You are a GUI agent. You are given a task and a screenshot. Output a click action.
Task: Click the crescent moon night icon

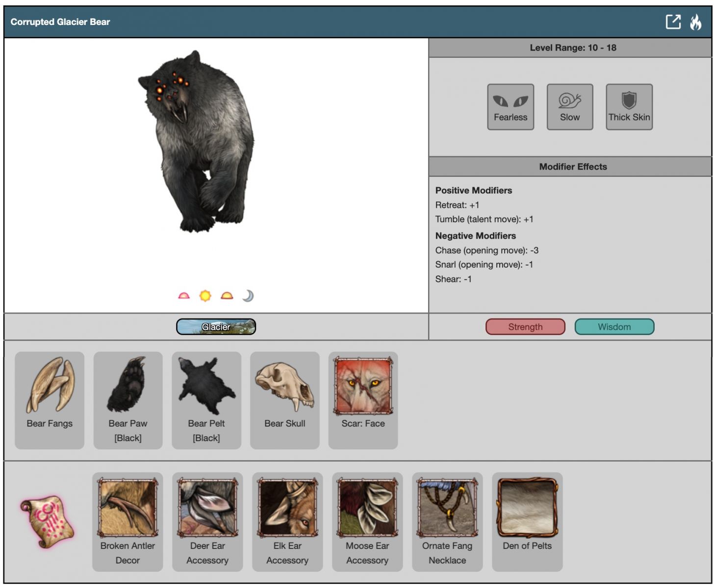(x=248, y=295)
